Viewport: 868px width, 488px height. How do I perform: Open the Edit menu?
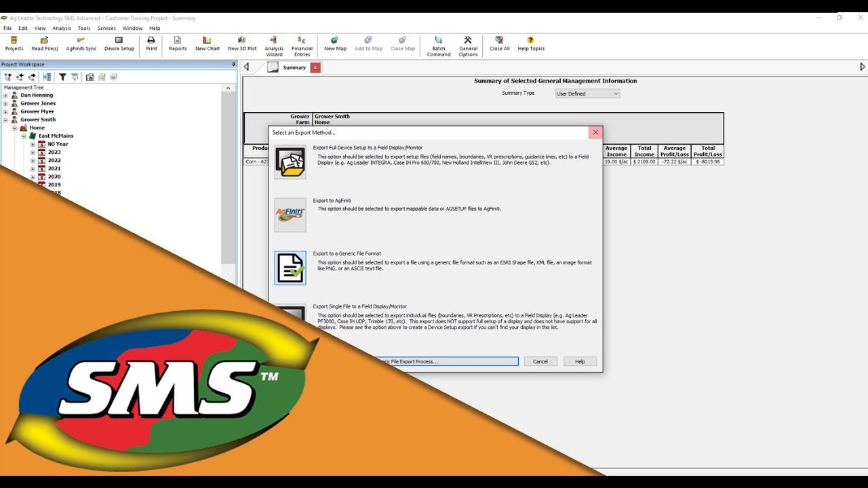23,28
